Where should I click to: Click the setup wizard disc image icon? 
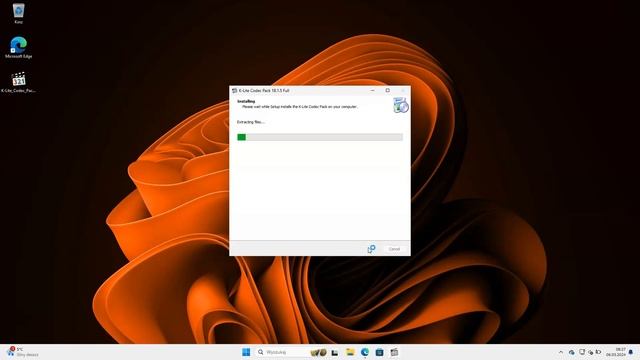[401, 105]
